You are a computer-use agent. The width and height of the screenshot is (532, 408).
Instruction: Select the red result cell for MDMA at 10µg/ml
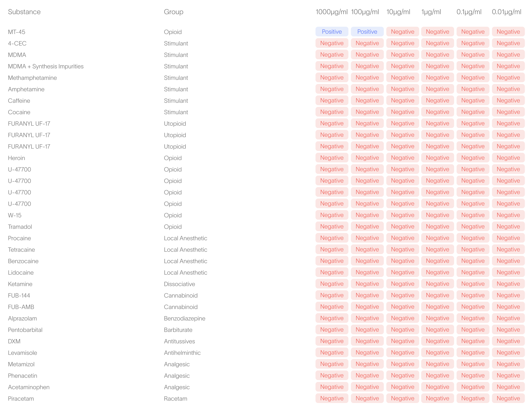point(402,54)
